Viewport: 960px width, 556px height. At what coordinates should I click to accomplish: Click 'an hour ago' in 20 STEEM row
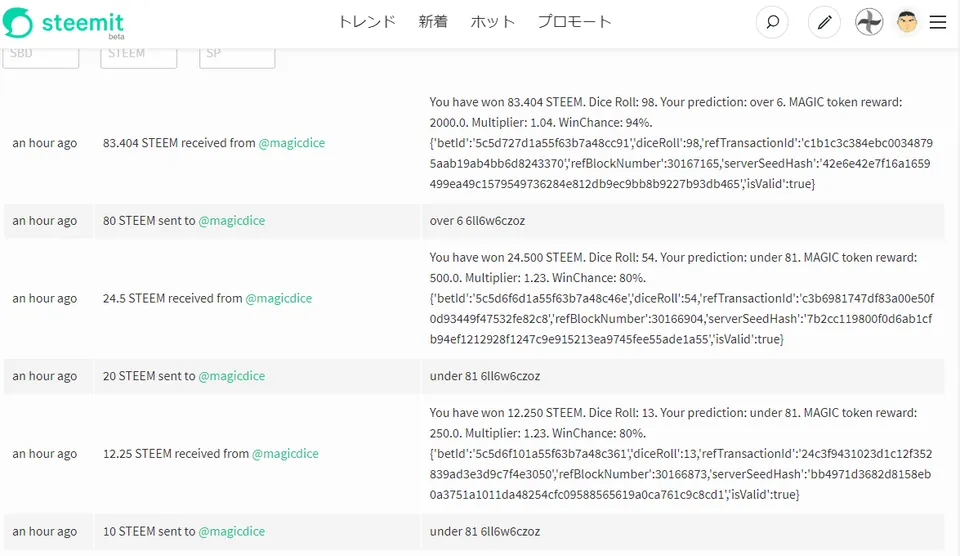click(45, 376)
